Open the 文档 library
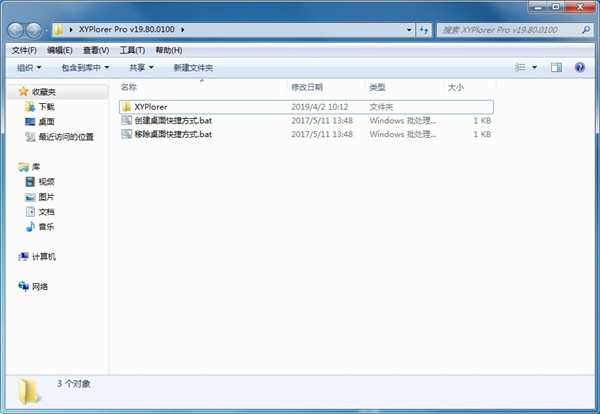The height and width of the screenshot is (414, 600). point(46,212)
